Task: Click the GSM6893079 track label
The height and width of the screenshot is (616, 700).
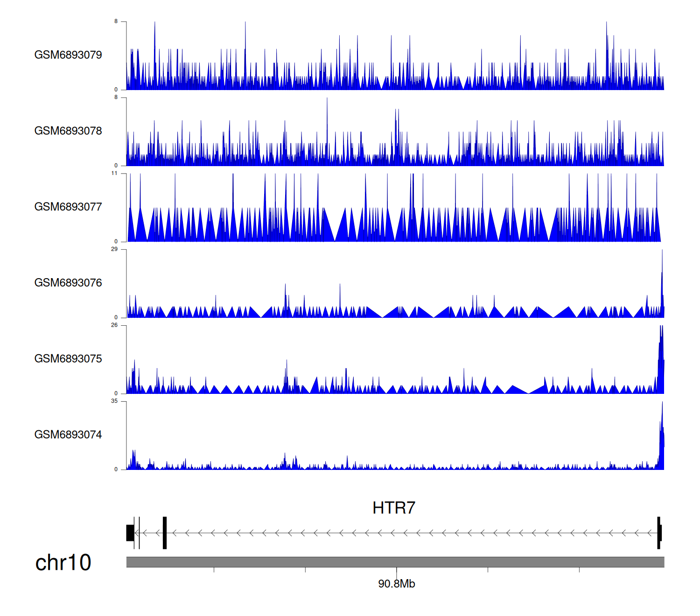Action: [68, 55]
